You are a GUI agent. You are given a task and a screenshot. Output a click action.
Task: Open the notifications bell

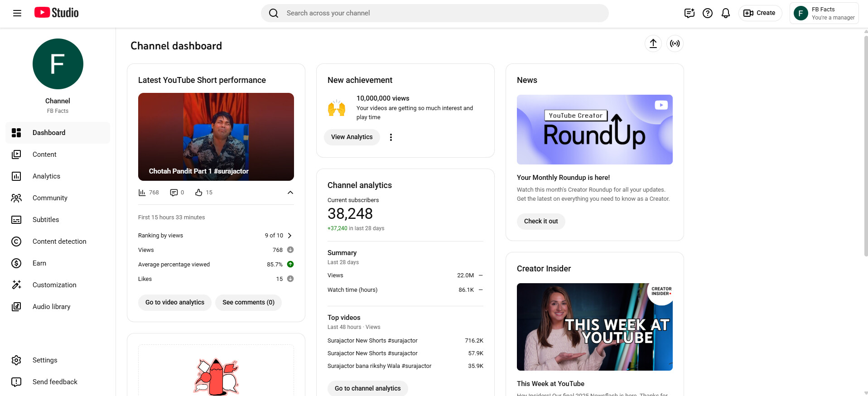(725, 13)
